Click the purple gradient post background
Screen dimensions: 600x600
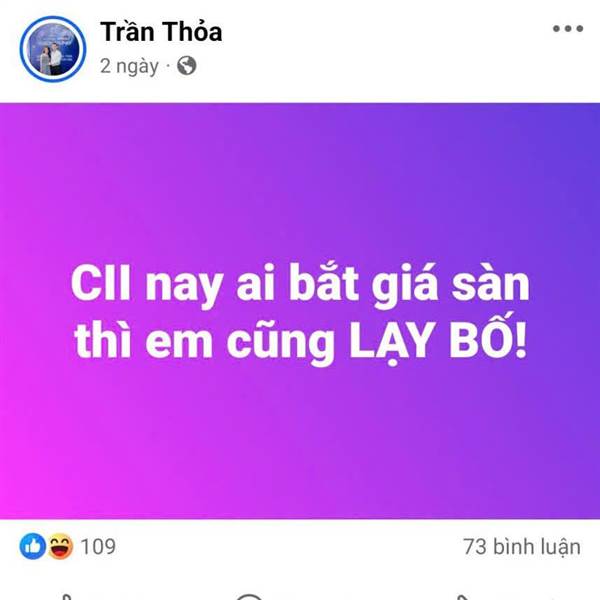300,440
